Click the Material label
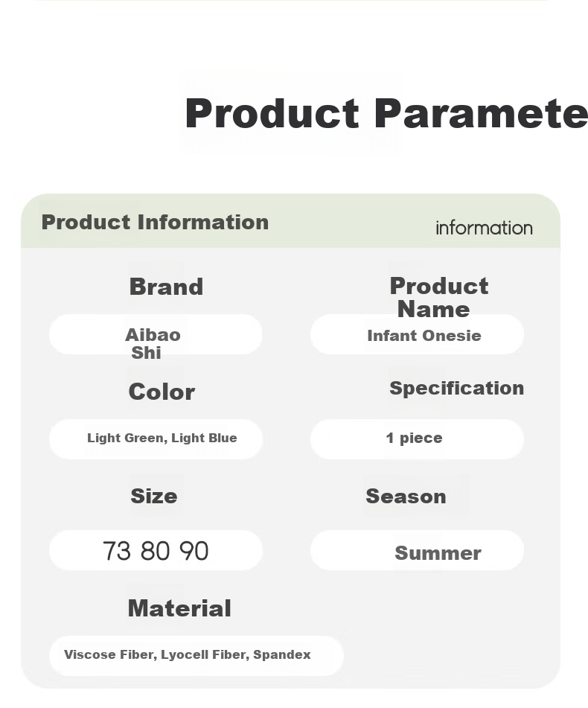The image size is (588, 708). [179, 608]
